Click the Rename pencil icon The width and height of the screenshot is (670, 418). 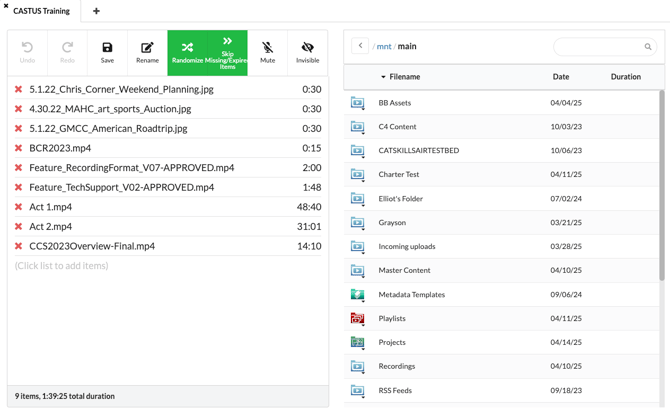pyautogui.click(x=147, y=48)
